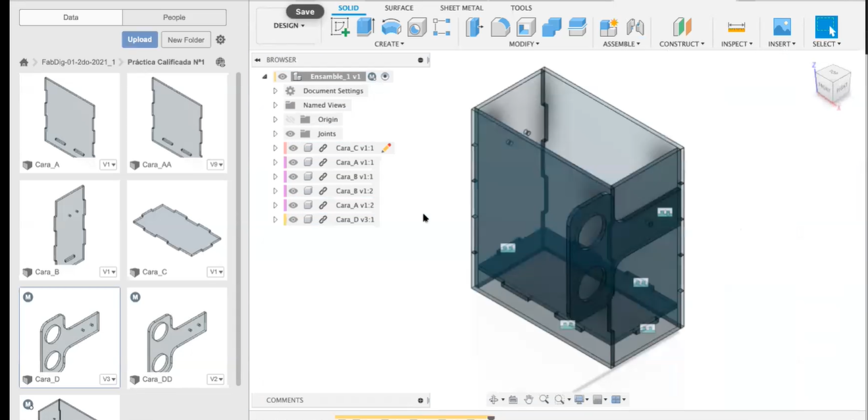
Task: Click the New Component icon
Action: 609,27
